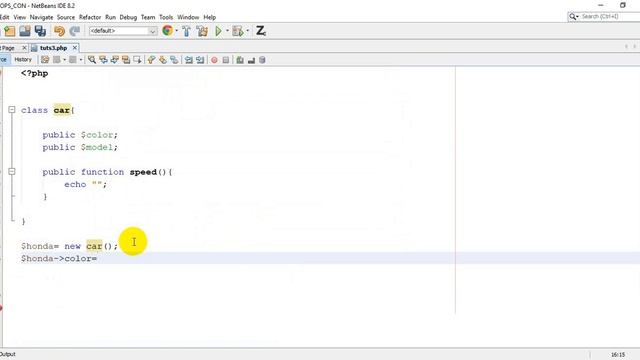Open the <default> configuration combo box
Screen dimensions: 640x360
click(x=123, y=31)
